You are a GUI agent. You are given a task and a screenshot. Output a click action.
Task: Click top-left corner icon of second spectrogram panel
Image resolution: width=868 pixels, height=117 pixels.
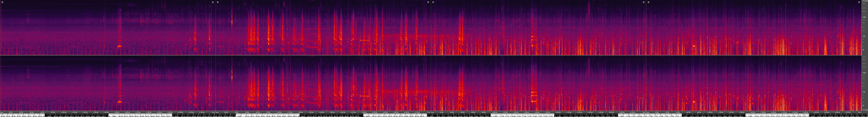click(218, 2)
